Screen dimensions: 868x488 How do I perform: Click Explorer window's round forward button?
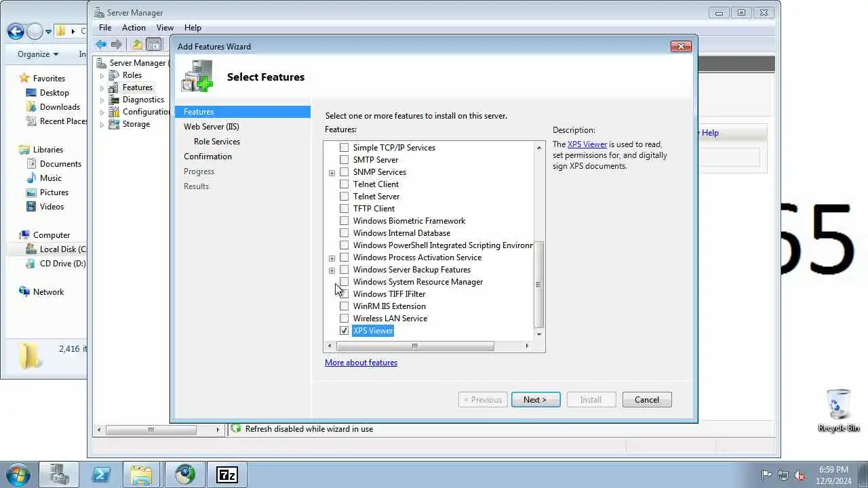[x=35, y=31]
